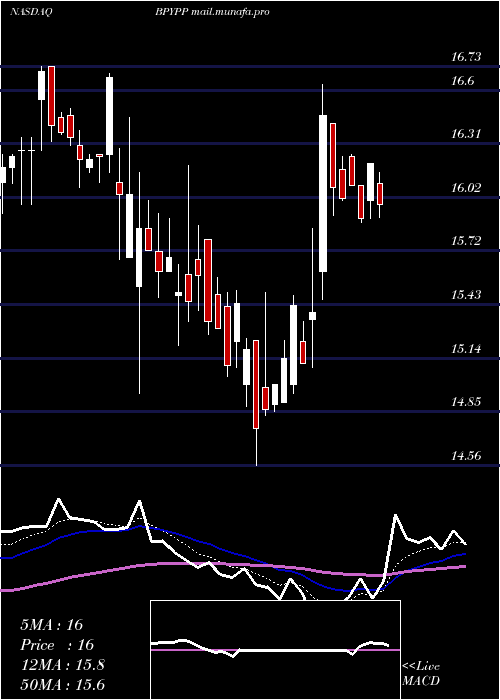This screenshot has height=700, width=500.
Task: Click the 5MA : 16 value
Action: pos(52,625)
